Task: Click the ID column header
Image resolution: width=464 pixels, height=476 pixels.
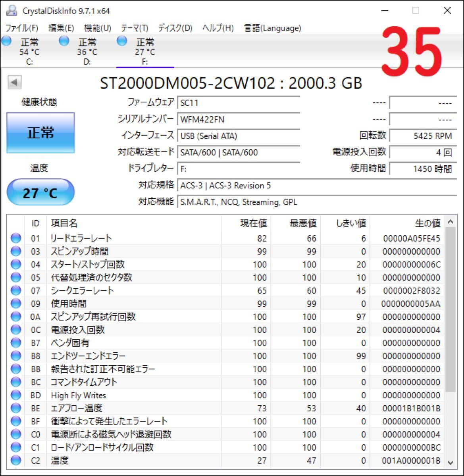Action: click(36, 223)
